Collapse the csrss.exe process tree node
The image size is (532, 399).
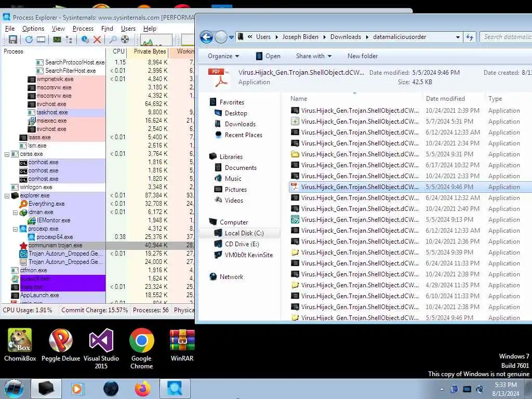(x=7, y=154)
